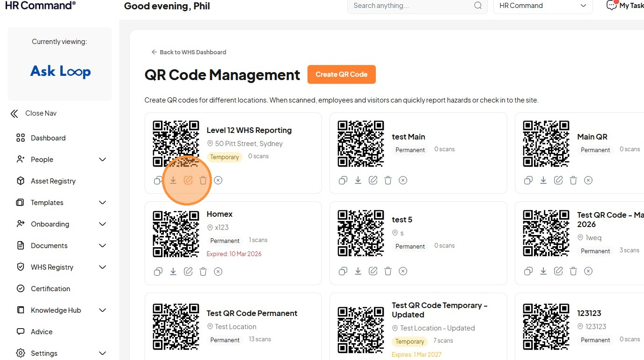This screenshot has height=360, width=644.
Task: Delete the test 5 QR code
Action: pos(388,271)
